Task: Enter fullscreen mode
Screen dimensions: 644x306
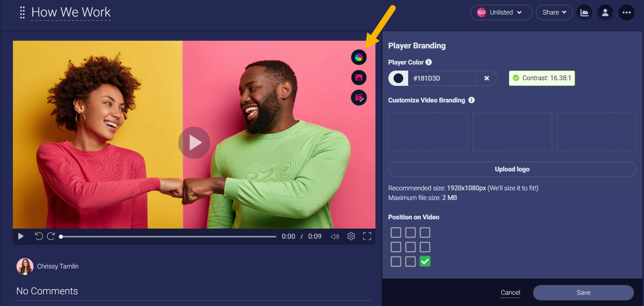Action: (367, 236)
